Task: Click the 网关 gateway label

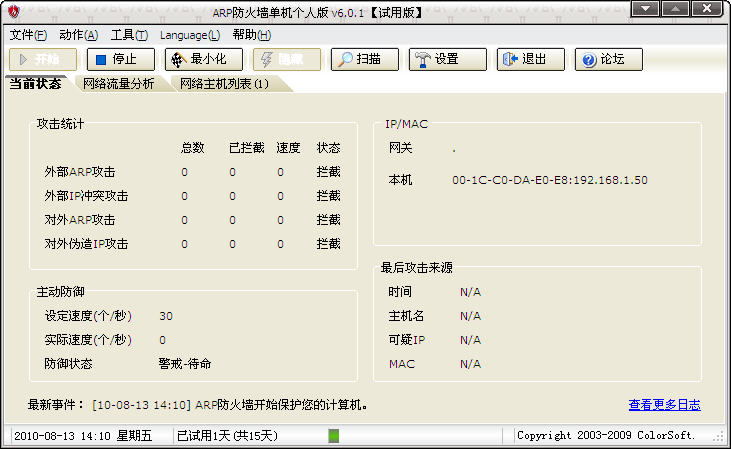Action: click(x=400, y=148)
